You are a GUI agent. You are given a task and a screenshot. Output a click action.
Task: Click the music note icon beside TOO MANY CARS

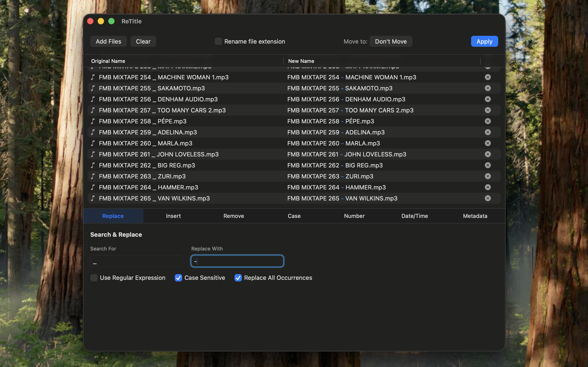coord(93,110)
